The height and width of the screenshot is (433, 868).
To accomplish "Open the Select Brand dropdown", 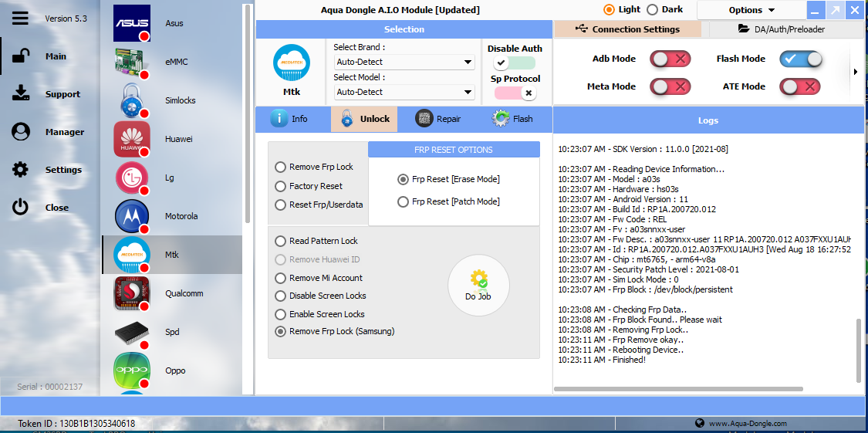I will tap(404, 62).
